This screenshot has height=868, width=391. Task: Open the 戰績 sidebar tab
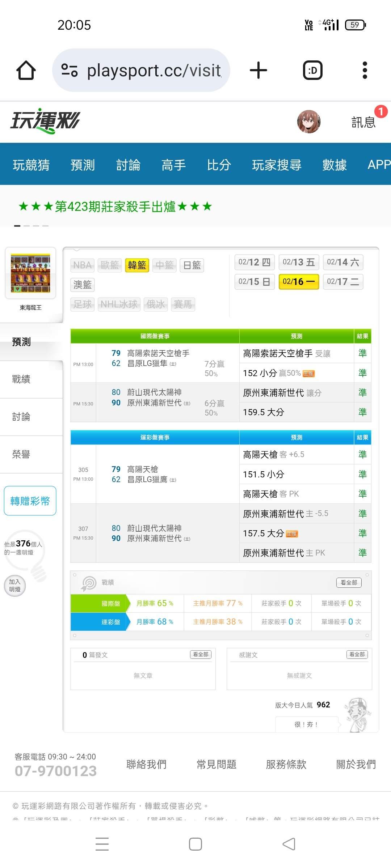31,379
